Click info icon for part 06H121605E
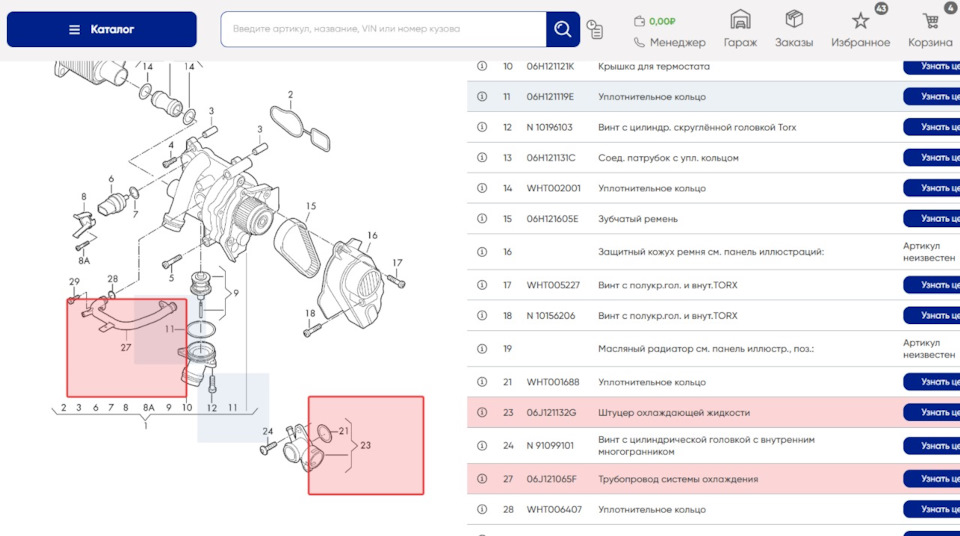960x536 pixels. (x=482, y=219)
